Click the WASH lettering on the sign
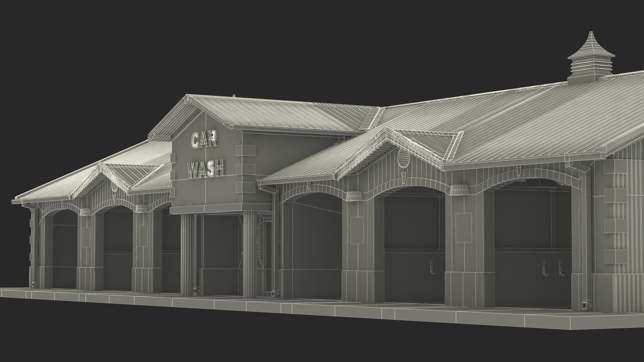Image resolution: width=644 pixels, height=362 pixels. (206, 169)
